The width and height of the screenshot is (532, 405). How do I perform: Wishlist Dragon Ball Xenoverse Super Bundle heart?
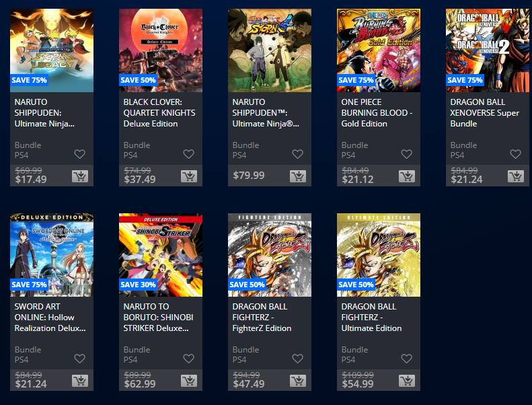(x=515, y=154)
